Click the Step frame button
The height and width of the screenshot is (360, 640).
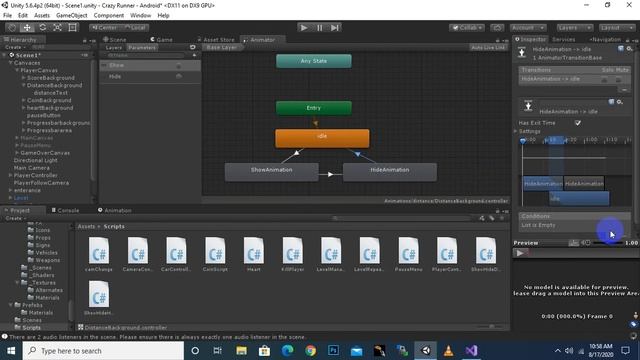click(x=335, y=28)
